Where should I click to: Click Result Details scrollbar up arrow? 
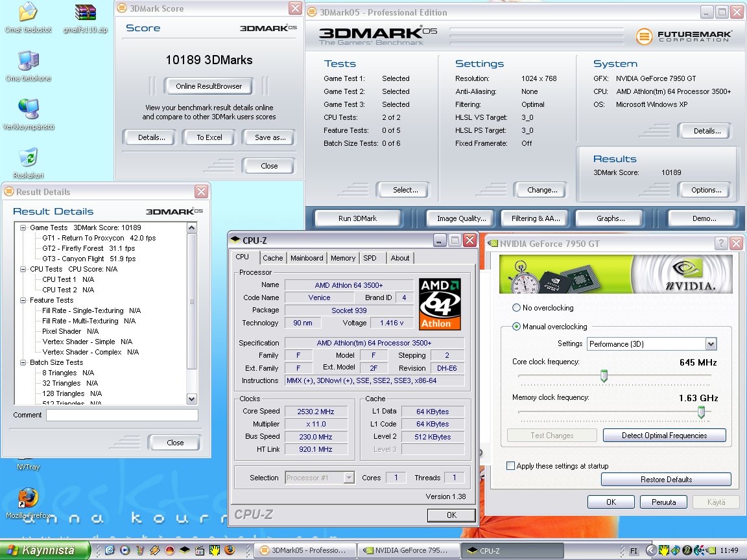coord(191,227)
